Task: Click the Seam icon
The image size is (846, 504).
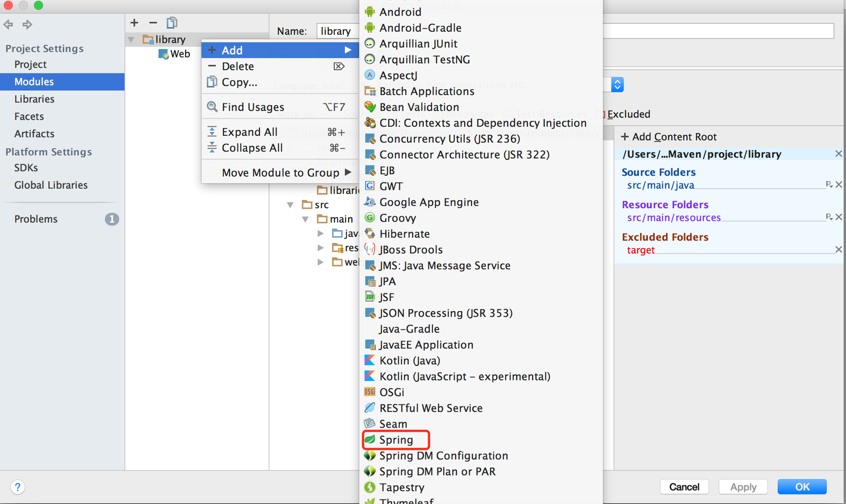Action: (370, 424)
